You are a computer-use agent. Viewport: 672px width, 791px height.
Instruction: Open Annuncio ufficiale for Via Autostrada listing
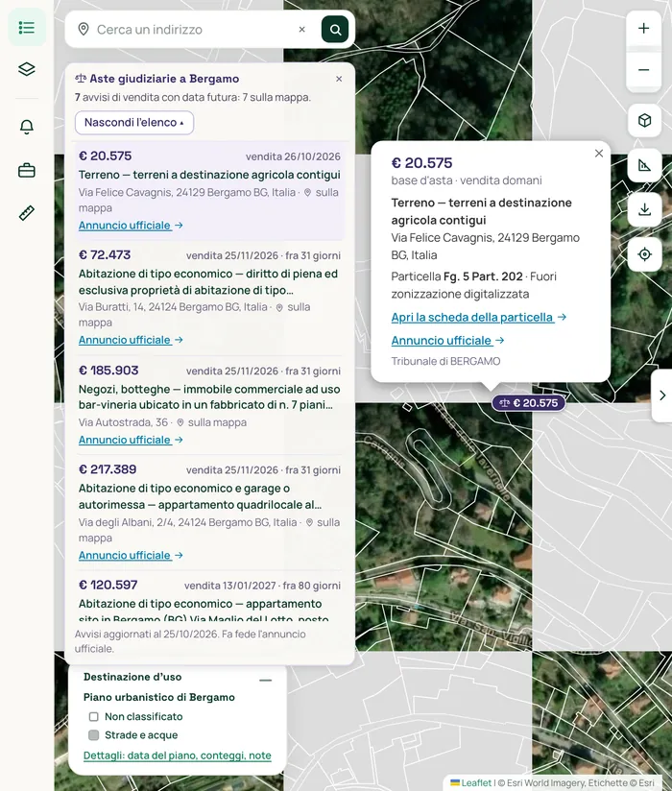(131, 440)
